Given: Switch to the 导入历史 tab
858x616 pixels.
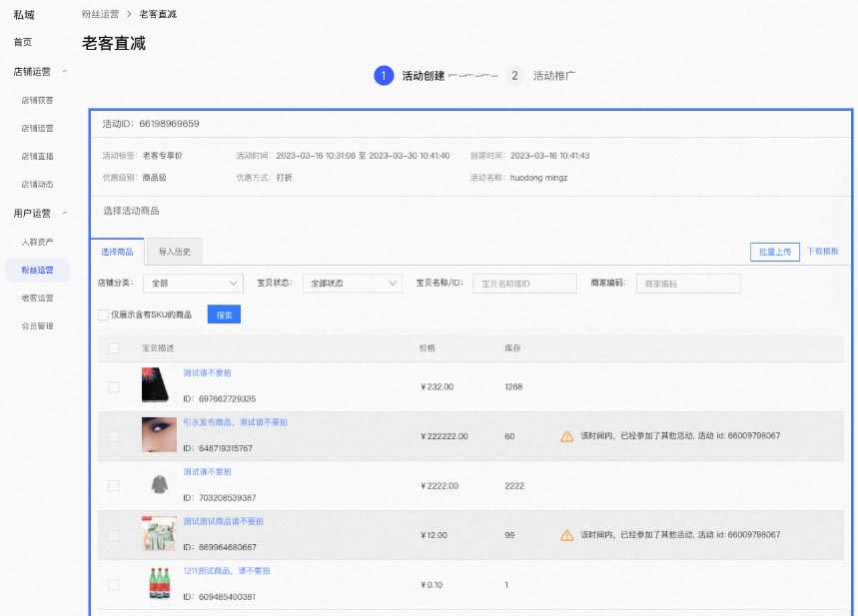Looking at the screenshot, I should 174,251.
